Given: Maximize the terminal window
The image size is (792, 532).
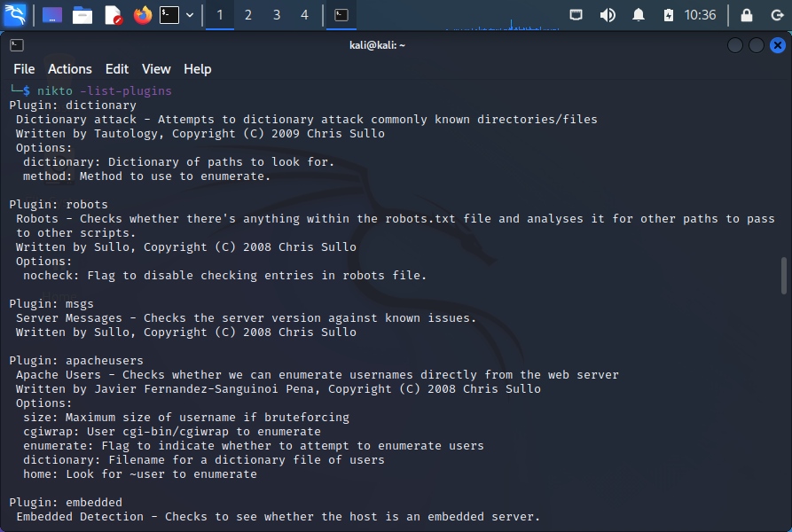Looking at the screenshot, I should (x=757, y=45).
